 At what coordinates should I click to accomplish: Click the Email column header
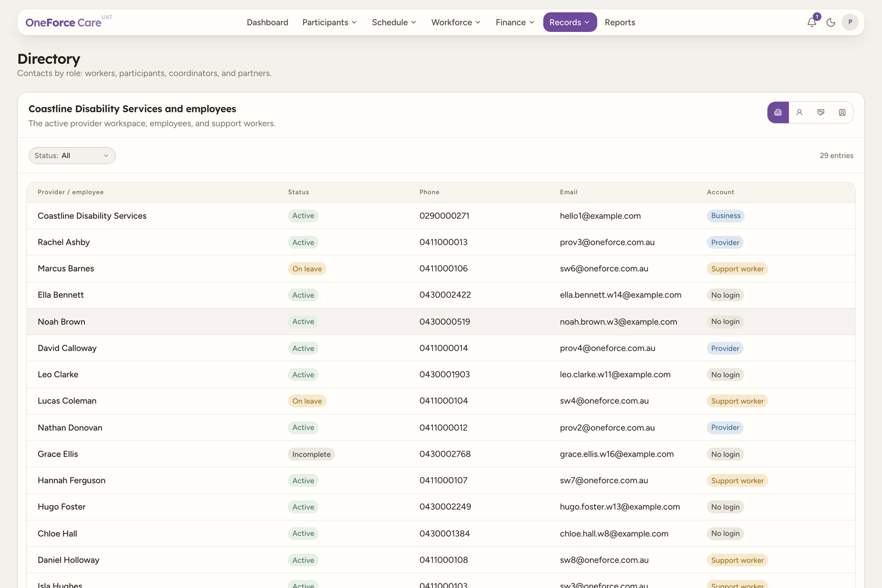point(568,192)
